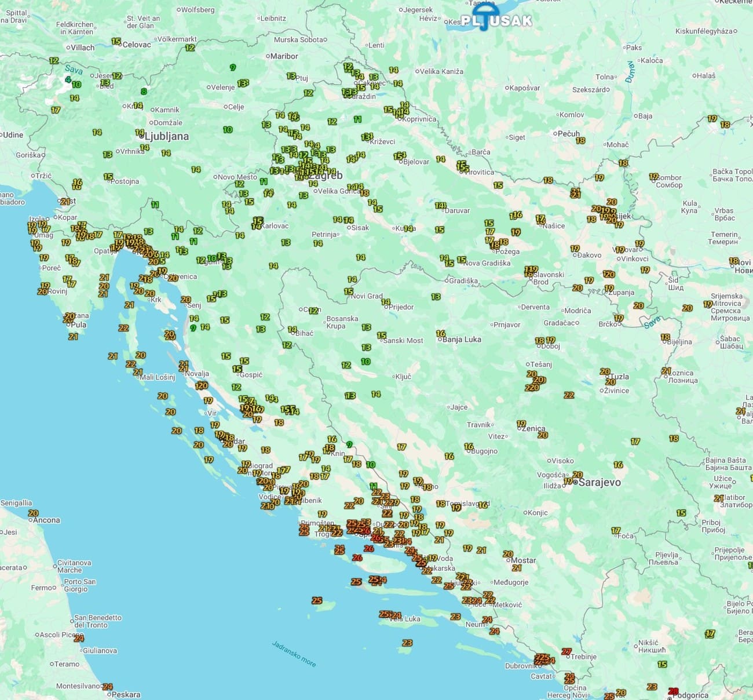
Task: Select the green 8 marker near Kamnik
Action: (x=144, y=91)
